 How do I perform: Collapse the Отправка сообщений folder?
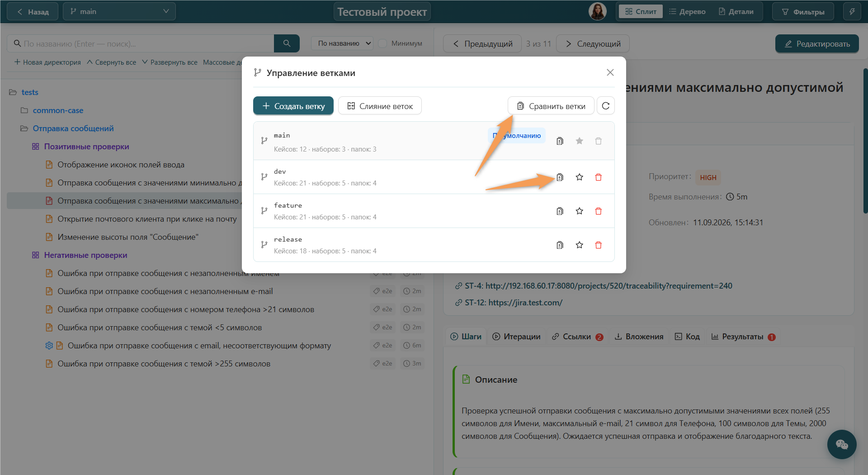tap(24, 128)
